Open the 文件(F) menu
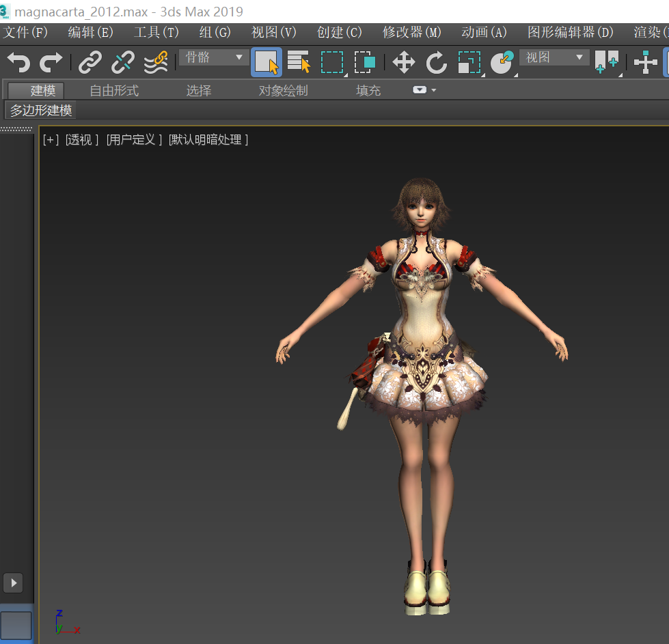 coord(25,32)
